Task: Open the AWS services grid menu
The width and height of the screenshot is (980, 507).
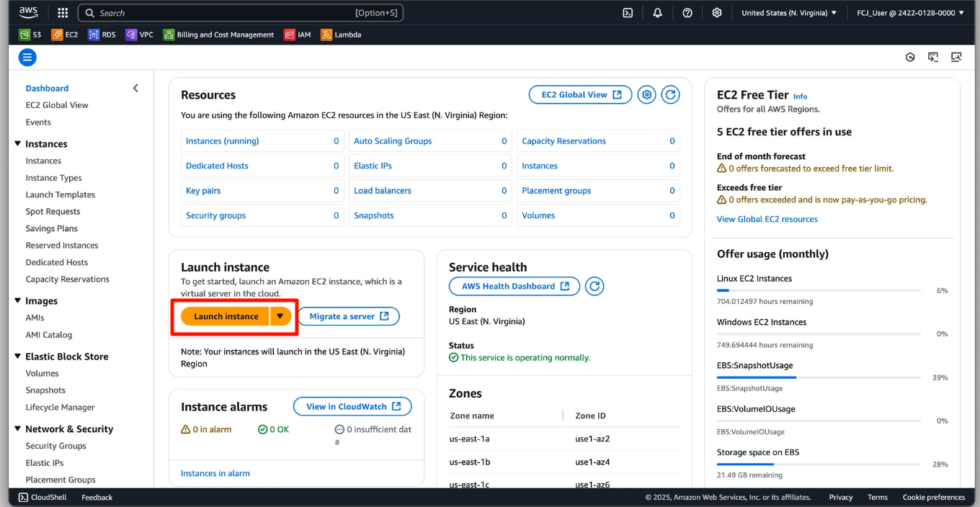Action: [63, 13]
